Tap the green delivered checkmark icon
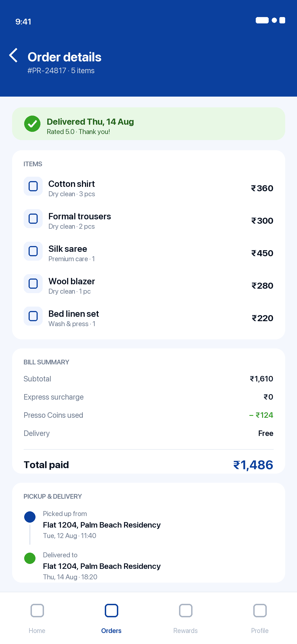The image size is (297, 644). tap(32, 124)
